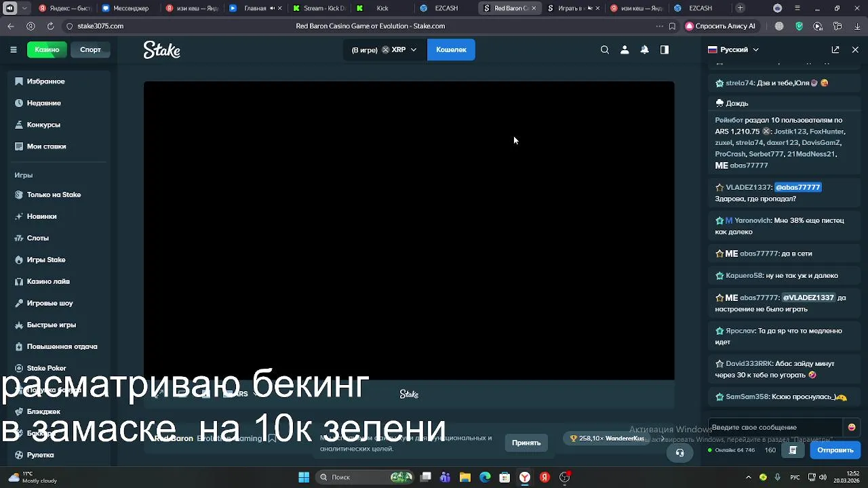This screenshot has width=868, height=488.
Task: Expand the XRP balance currency dropdown
Action: [385, 49]
